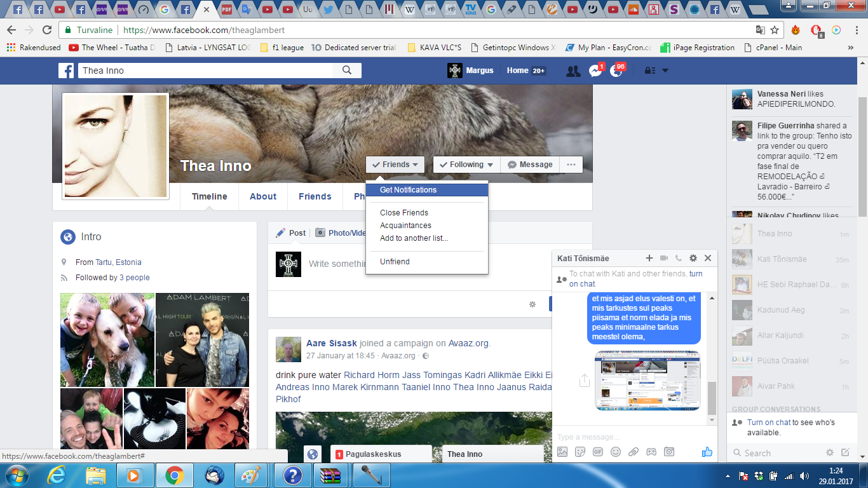Click the Facebook logo in top bar
This screenshot has height=488, width=868.
[x=66, y=71]
